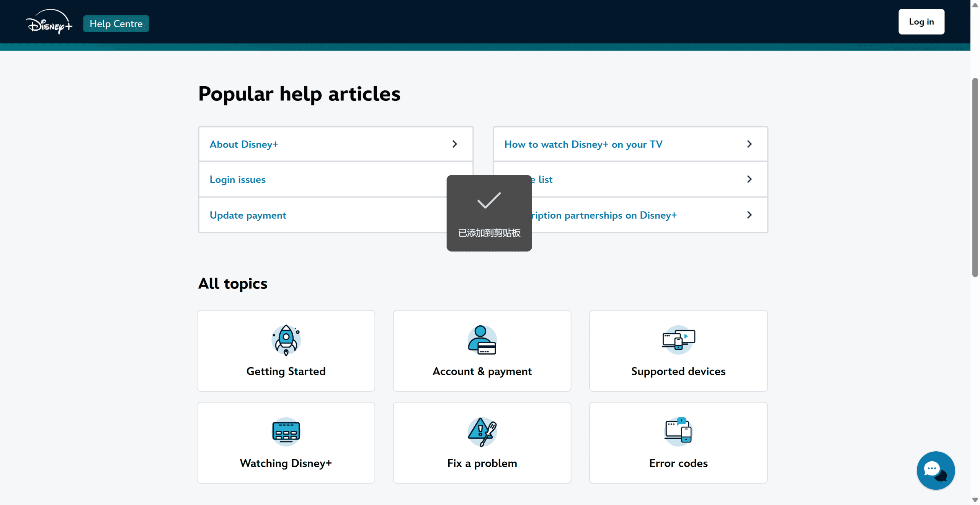980x505 pixels.
Task: Click the Supported devices screens icon
Action: coord(678,340)
